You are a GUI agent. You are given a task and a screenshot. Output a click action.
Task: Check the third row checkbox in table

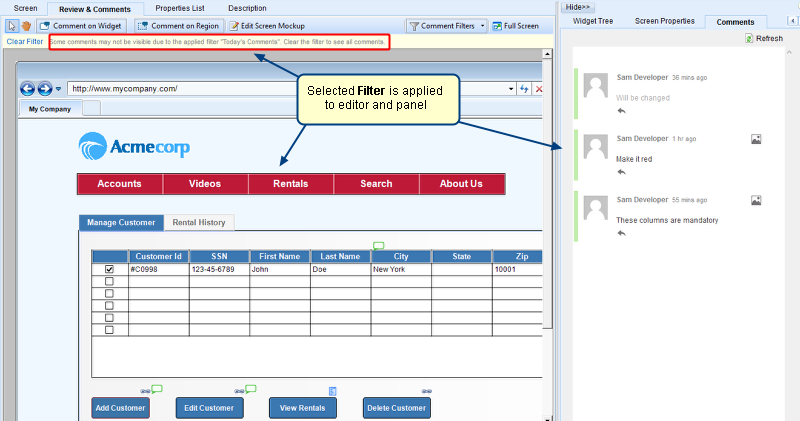pos(109,294)
